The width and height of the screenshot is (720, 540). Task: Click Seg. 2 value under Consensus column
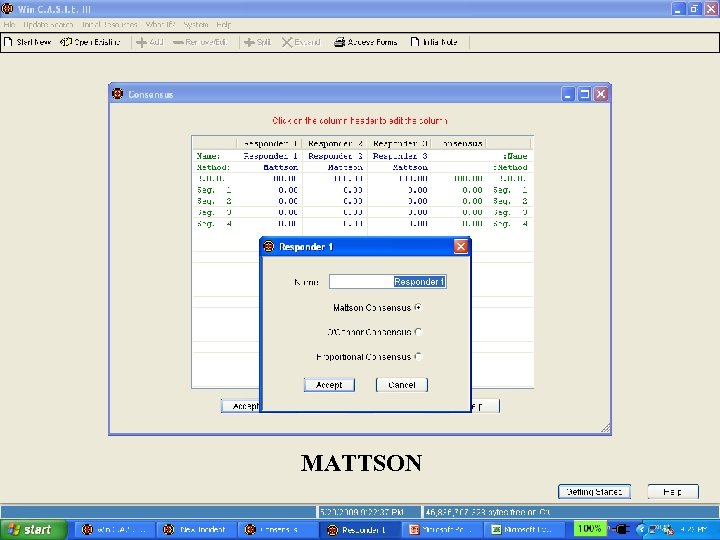[x=472, y=201]
